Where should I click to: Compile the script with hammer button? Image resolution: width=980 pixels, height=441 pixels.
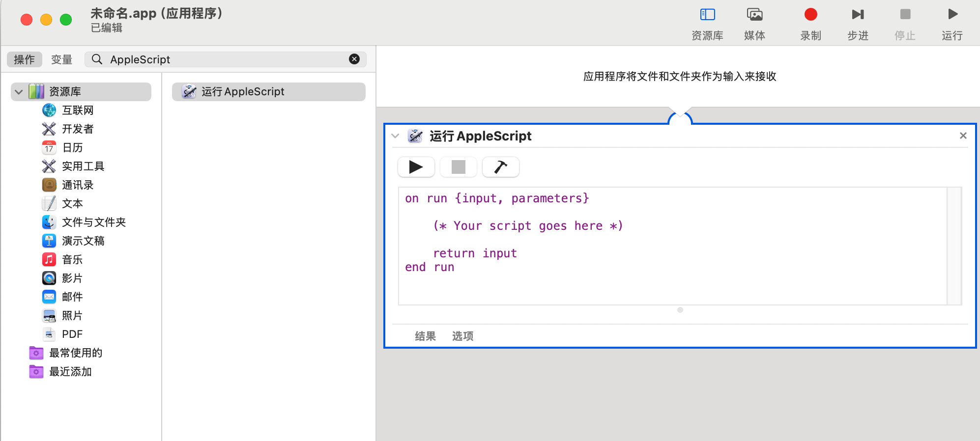(500, 167)
